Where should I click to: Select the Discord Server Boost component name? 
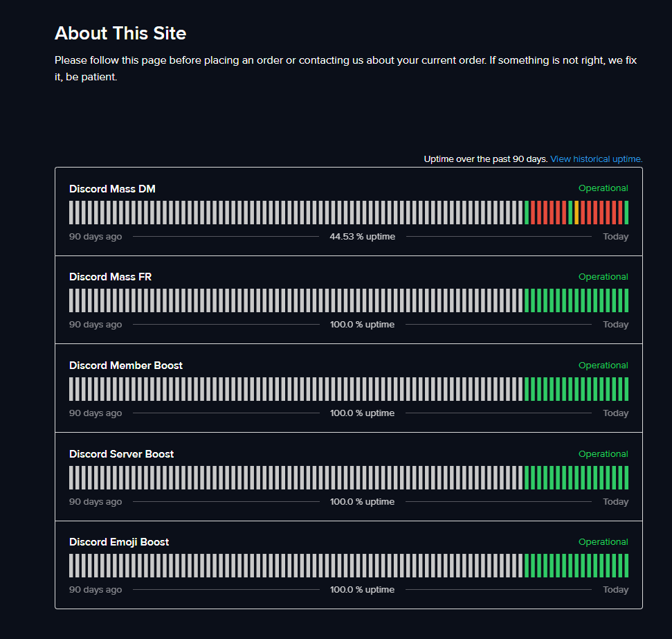(121, 453)
